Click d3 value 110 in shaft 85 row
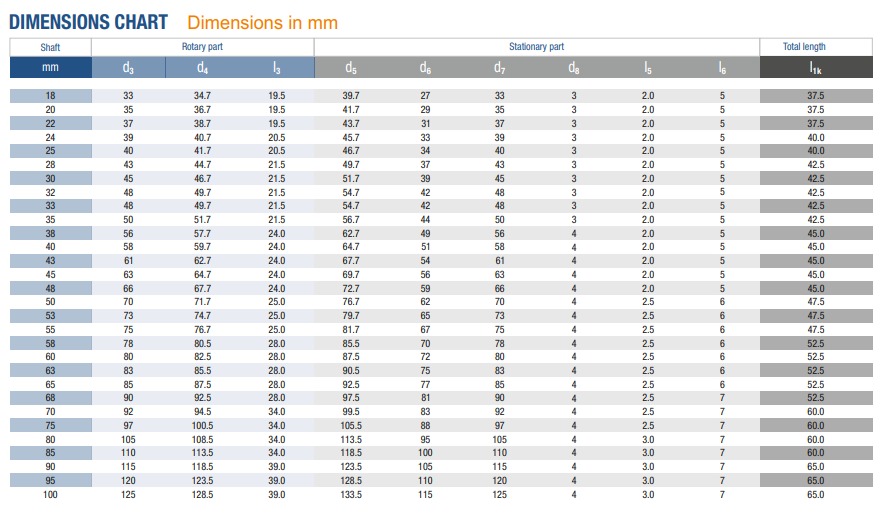Screen dimensions: 892x514 point(128,453)
